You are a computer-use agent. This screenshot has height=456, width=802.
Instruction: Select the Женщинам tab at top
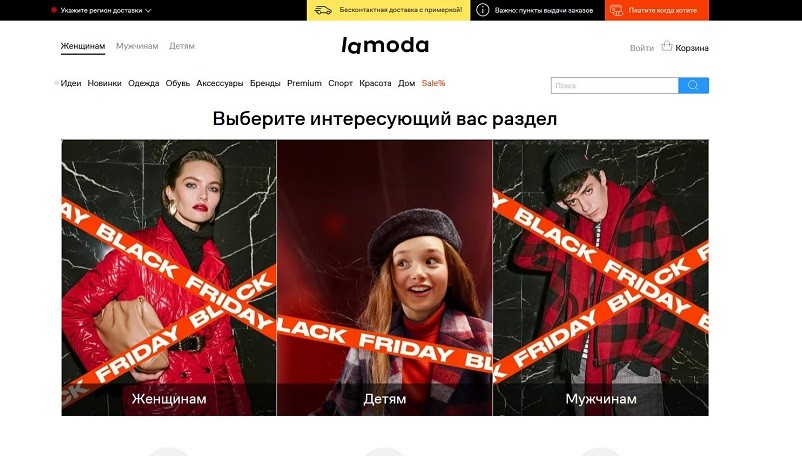83,46
